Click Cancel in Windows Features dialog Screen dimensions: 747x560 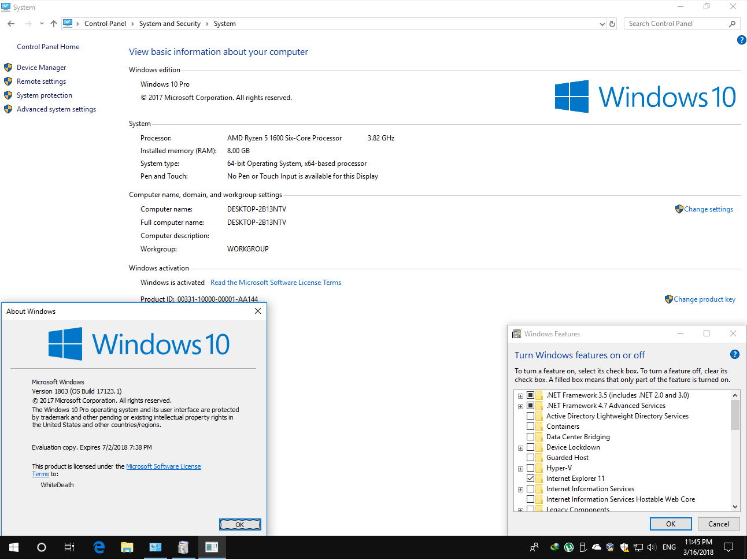coord(719,524)
